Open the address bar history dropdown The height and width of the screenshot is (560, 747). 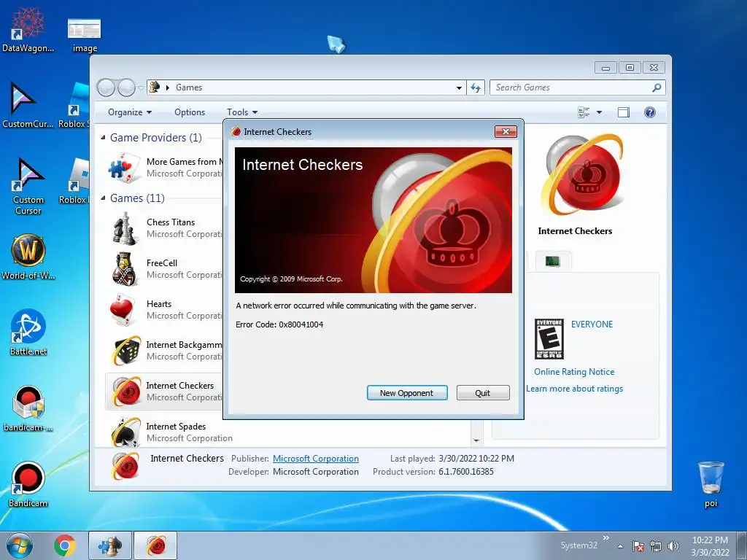click(459, 87)
